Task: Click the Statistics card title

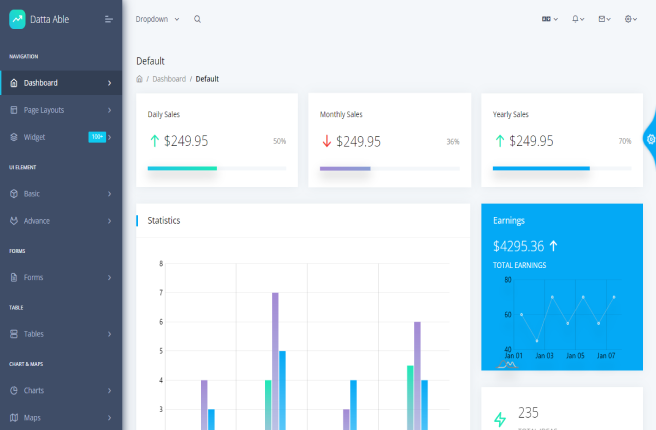Action: (164, 220)
